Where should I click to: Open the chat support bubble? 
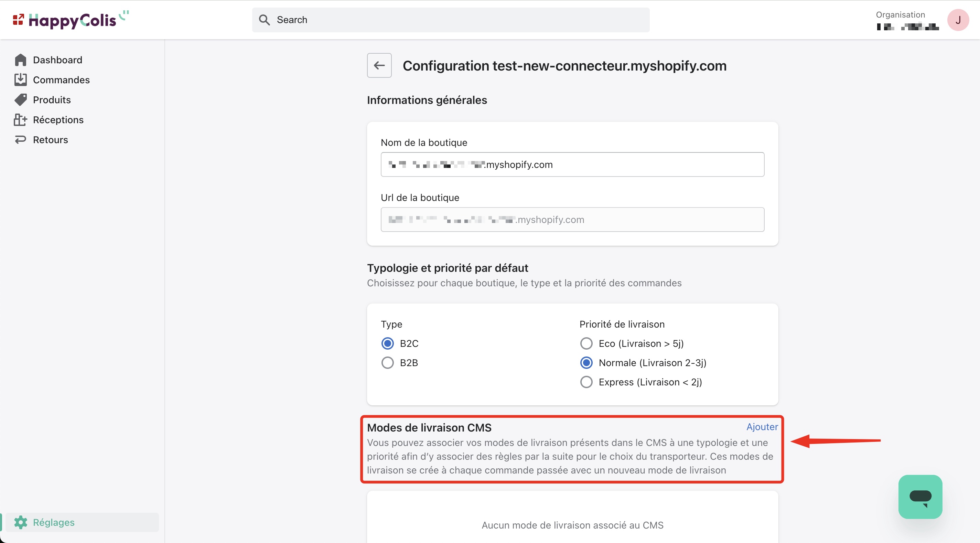click(x=920, y=496)
